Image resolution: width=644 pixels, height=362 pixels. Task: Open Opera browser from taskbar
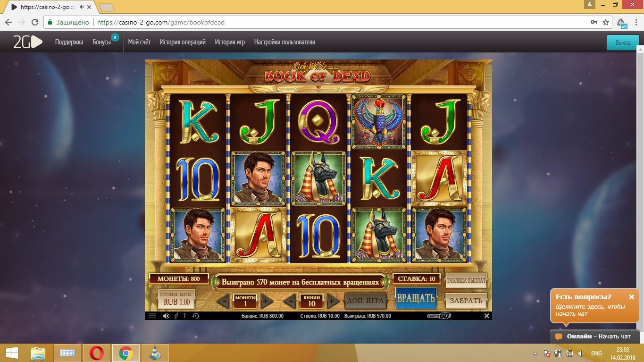tap(97, 353)
